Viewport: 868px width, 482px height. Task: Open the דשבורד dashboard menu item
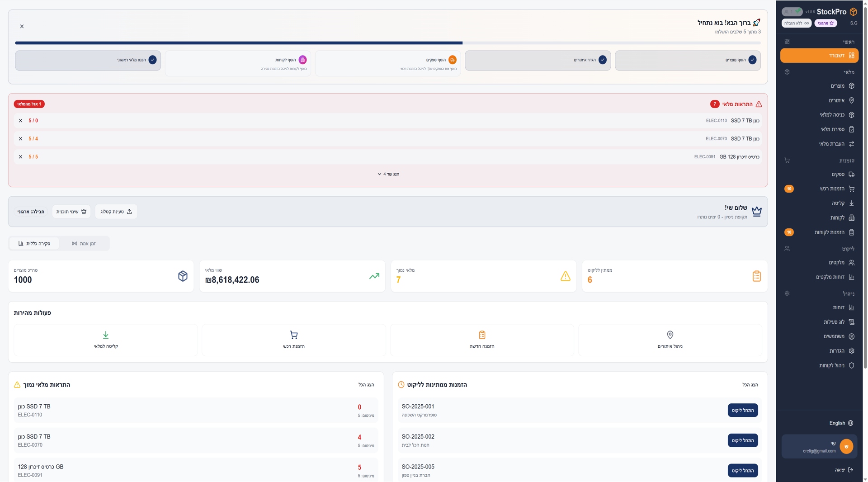tap(819, 56)
